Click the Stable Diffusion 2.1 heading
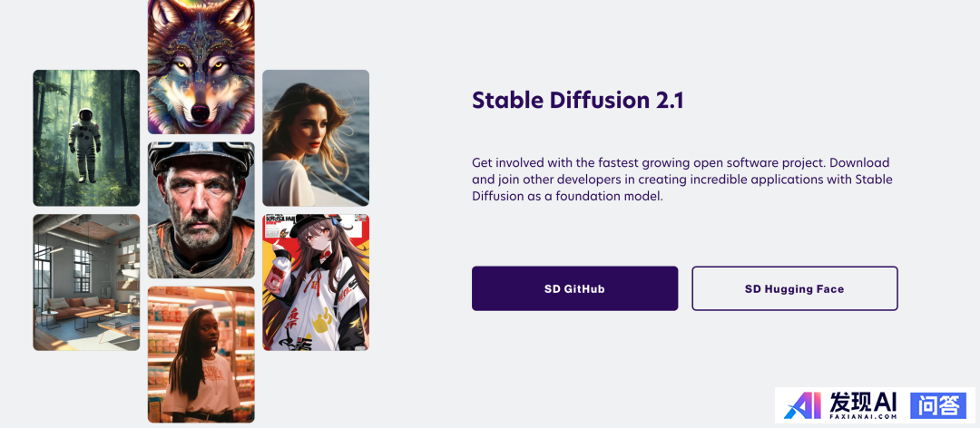Screen dimensions: 980x428 (x=577, y=101)
